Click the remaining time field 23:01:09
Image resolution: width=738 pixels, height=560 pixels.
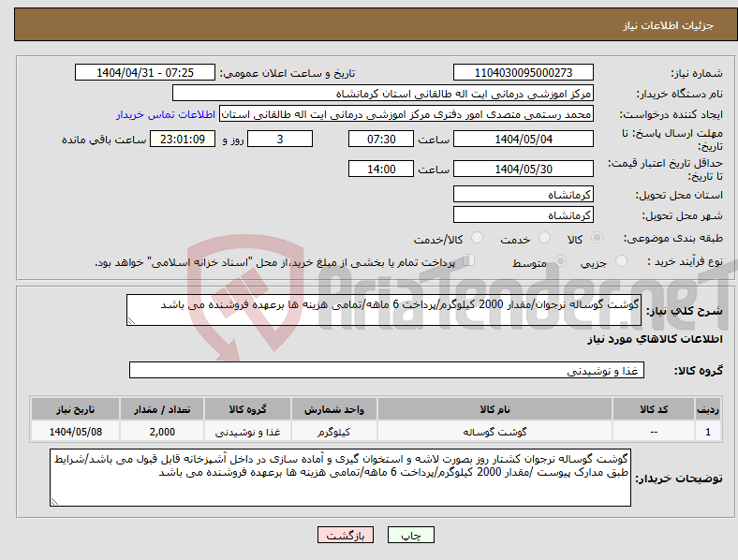[x=183, y=139]
